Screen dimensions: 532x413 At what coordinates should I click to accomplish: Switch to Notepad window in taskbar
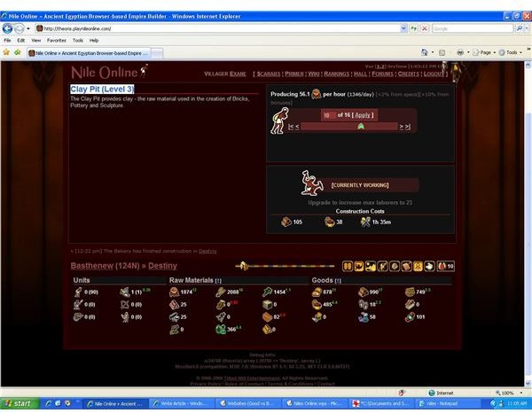click(448, 403)
